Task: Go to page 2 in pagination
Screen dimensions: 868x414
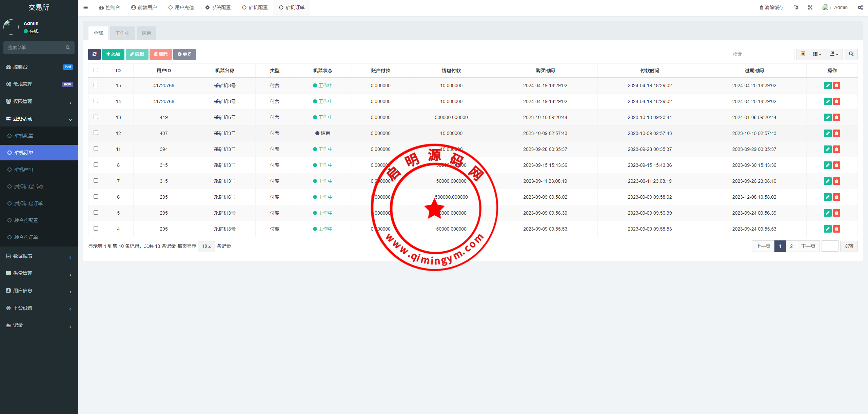Action: point(791,246)
